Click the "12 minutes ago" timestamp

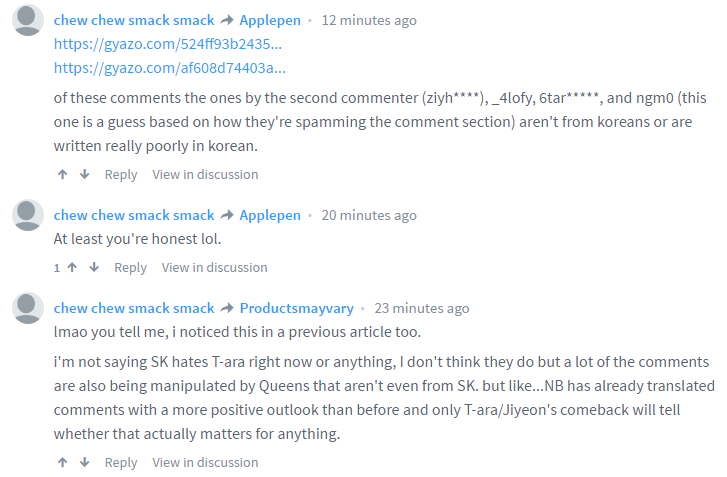pos(369,21)
